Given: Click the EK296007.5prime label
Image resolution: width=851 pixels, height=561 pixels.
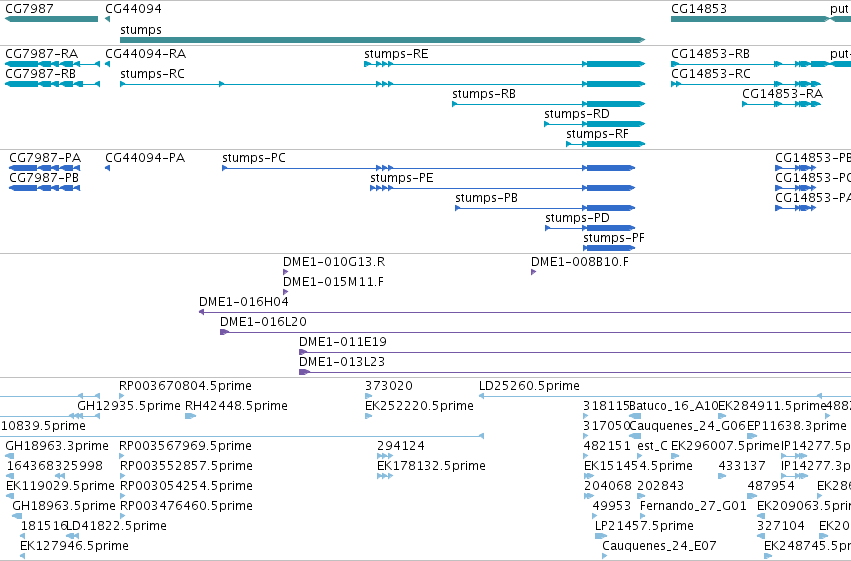Looking at the screenshot, I should pyautogui.click(x=725, y=446).
